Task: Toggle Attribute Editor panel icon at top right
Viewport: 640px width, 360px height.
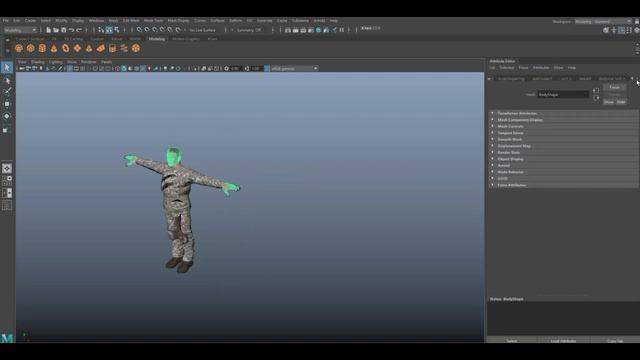Action: pos(621,30)
